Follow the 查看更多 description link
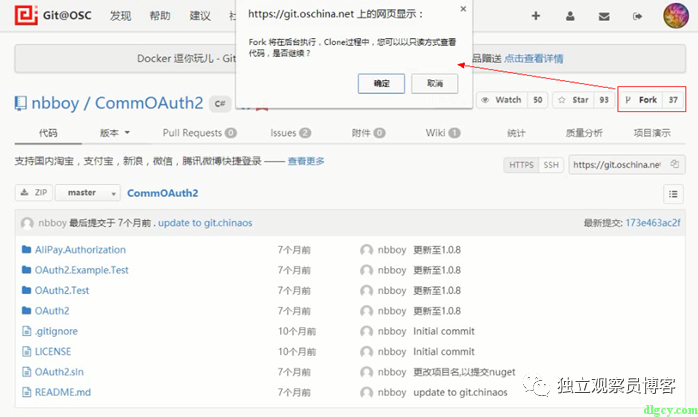 (306, 161)
